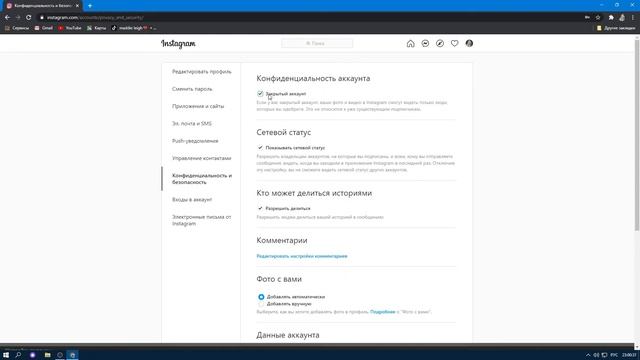Screen dimensions: 640x360
Task: Click the Instagram search field
Action: pos(317,43)
